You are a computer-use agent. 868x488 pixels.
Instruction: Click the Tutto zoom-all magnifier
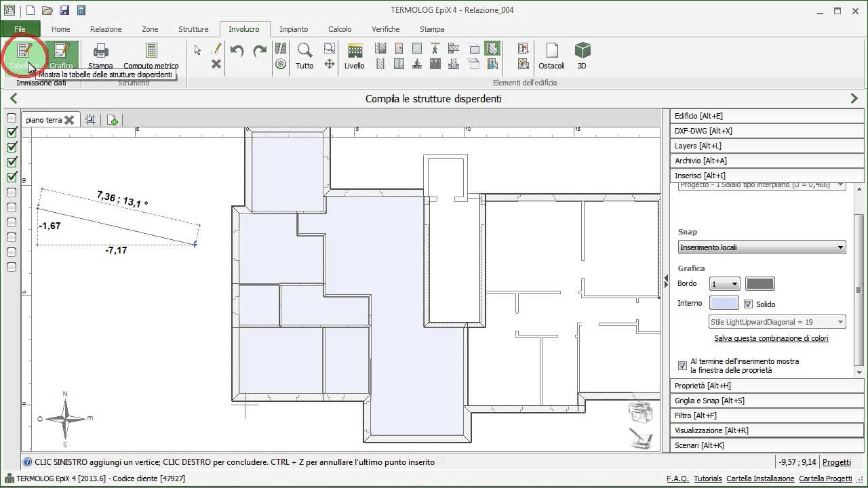pyautogui.click(x=304, y=56)
